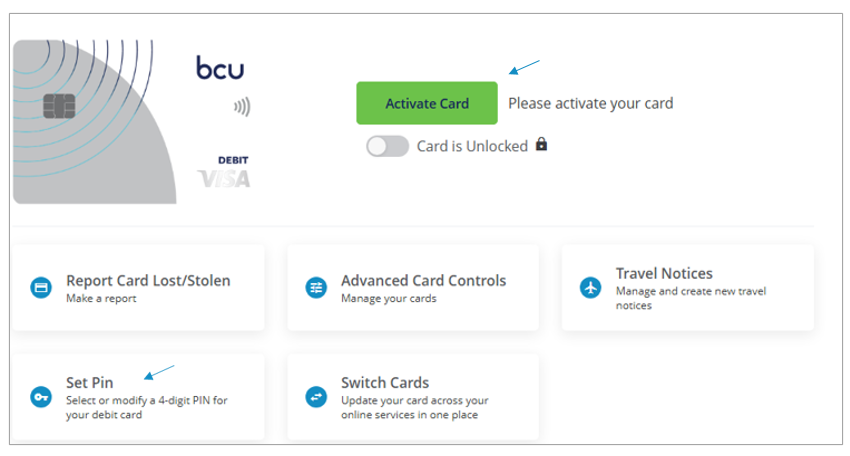Click the bcu logo on the card
Image resolution: width=850 pixels, height=456 pixels.
pos(220,69)
